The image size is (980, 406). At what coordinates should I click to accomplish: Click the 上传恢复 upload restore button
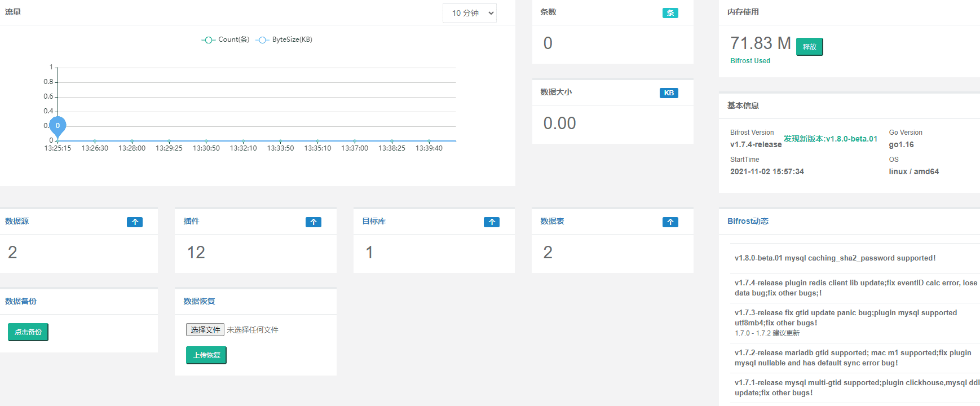click(206, 355)
